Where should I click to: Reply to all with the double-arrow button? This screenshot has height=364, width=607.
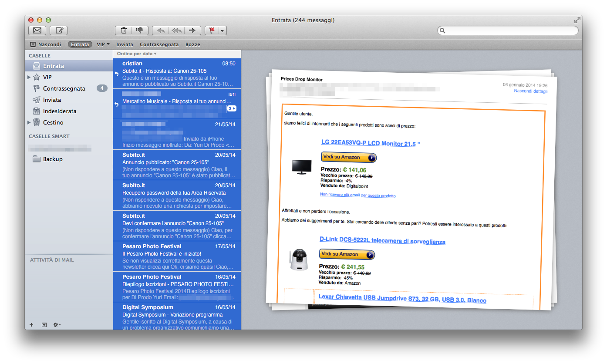[176, 30]
